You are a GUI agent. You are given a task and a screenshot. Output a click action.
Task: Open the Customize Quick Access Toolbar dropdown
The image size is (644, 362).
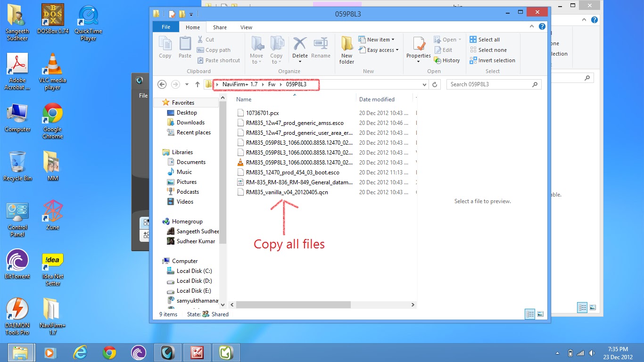click(191, 14)
